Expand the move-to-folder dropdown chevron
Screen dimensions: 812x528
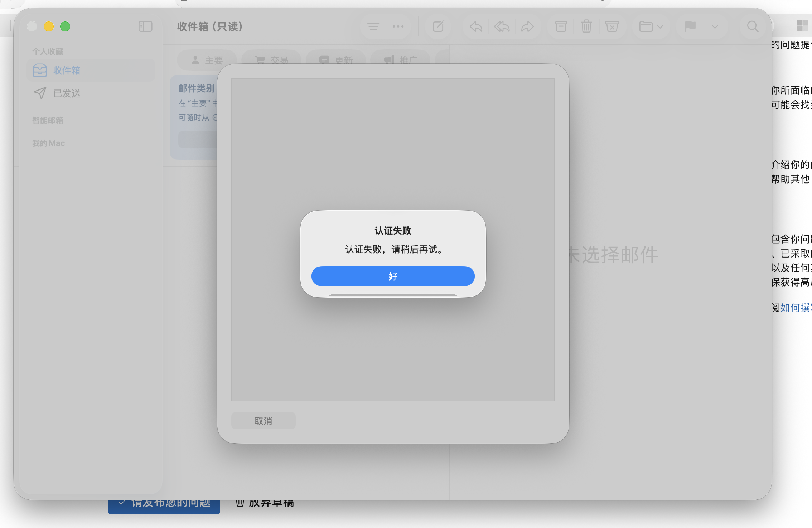tap(660, 26)
